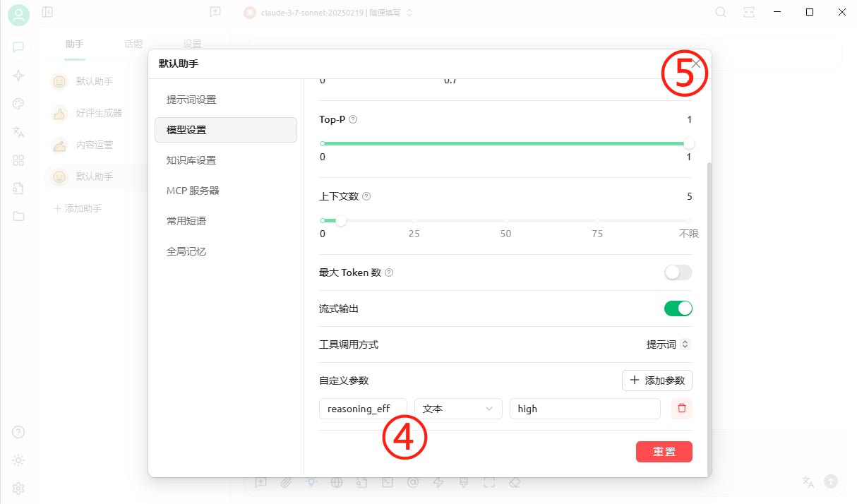
Task: Click the paperclip attachment icon in the input bar
Action: 286,482
